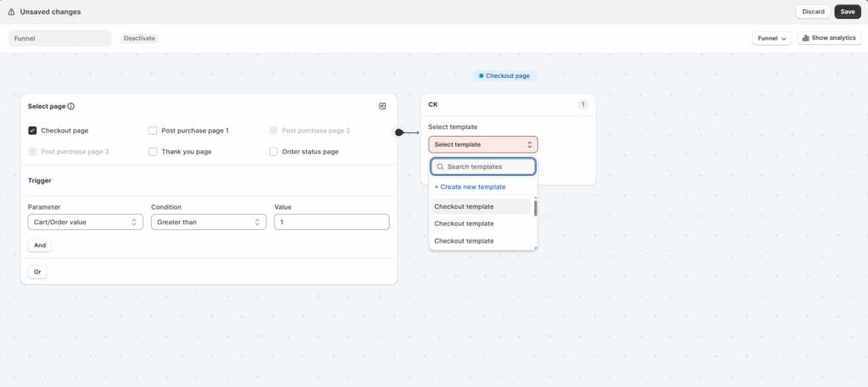Viewport: 868px width, 387px height.
Task: Uncheck the Checkout page checkbox
Action: click(x=32, y=131)
